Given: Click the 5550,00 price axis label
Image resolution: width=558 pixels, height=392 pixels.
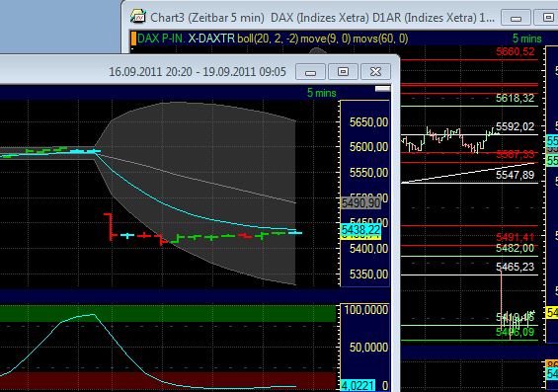Looking at the screenshot, I should (368, 173).
